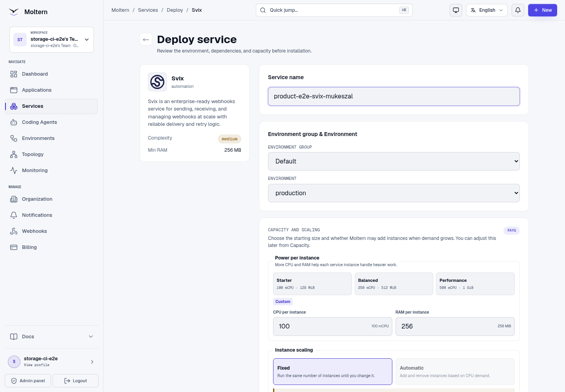The height and width of the screenshot is (392, 565).
Task: Open Webhooks in the Manage section
Action: click(51, 231)
